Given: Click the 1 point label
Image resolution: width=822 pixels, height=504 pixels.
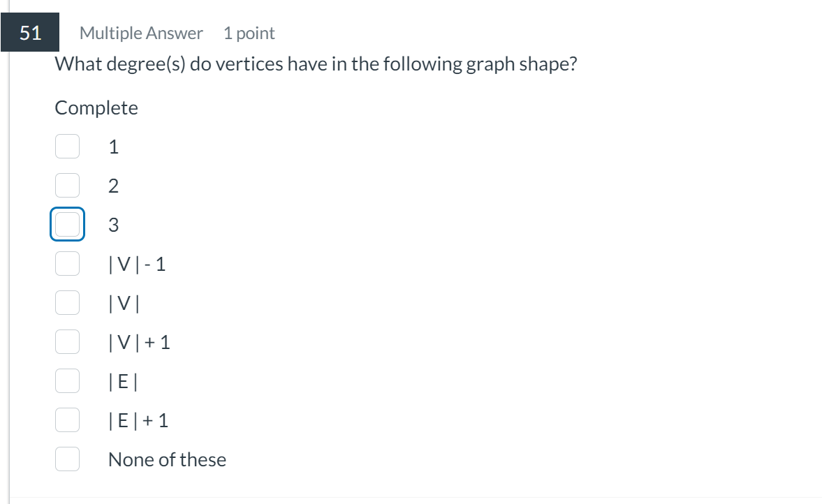Looking at the screenshot, I should point(249,32).
